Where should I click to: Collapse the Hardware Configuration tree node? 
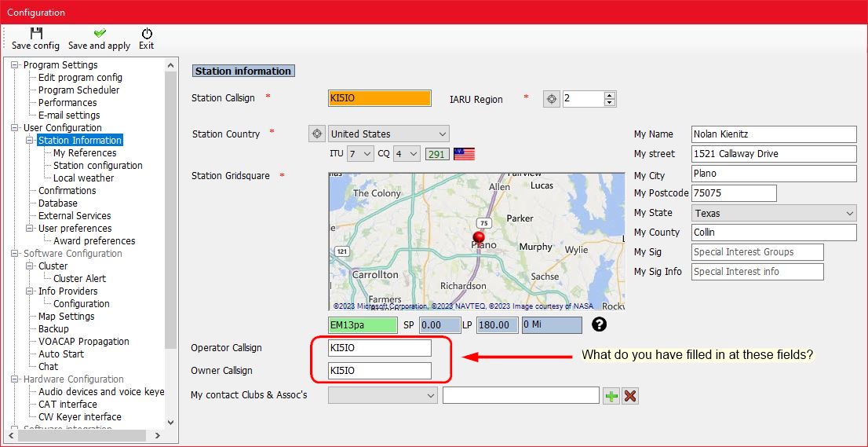click(14, 379)
